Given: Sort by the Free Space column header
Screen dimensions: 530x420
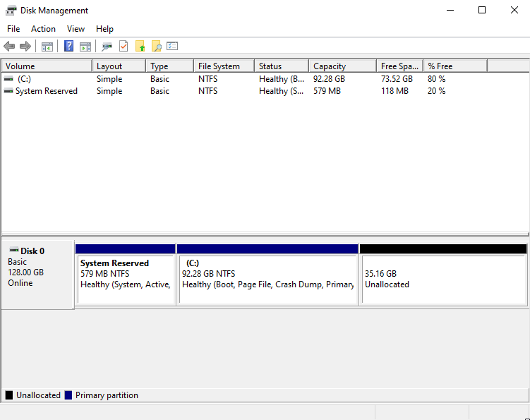Looking at the screenshot, I should coord(400,66).
